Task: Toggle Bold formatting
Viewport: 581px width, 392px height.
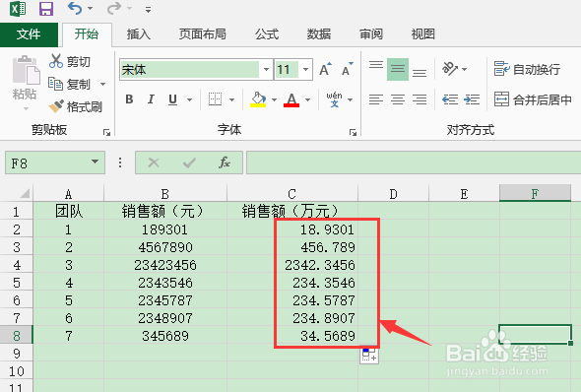Action: point(129,99)
